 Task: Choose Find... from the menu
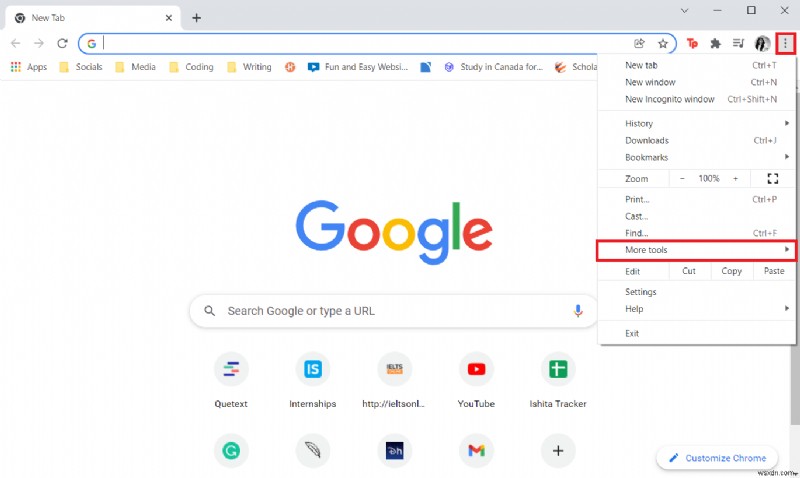696,233
